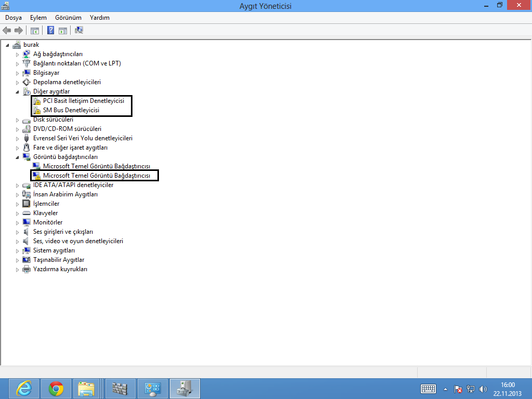The height and width of the screenshot is (399, 532).
Task: Click the Ağ bağdaştırıcıları network icon
Action: [x=26, y=54]
